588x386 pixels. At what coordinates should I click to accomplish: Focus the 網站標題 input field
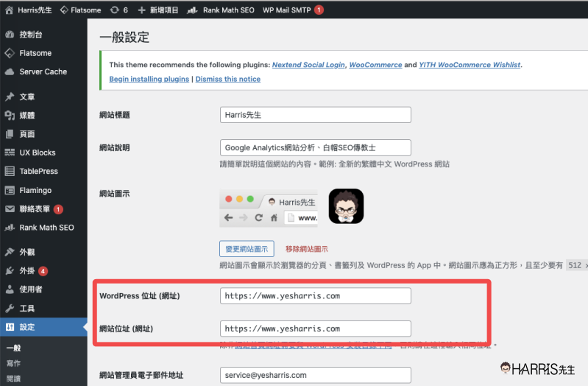click(x=316, y=115)
